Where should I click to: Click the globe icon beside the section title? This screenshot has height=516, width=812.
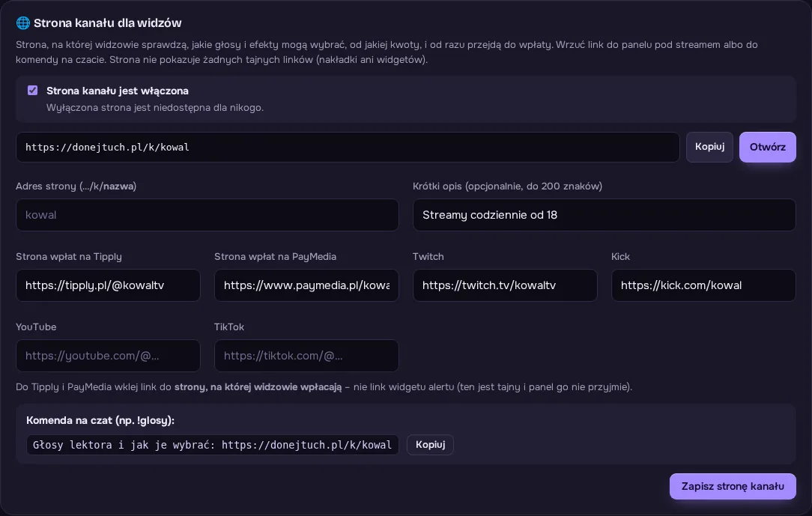pos(22,22)
